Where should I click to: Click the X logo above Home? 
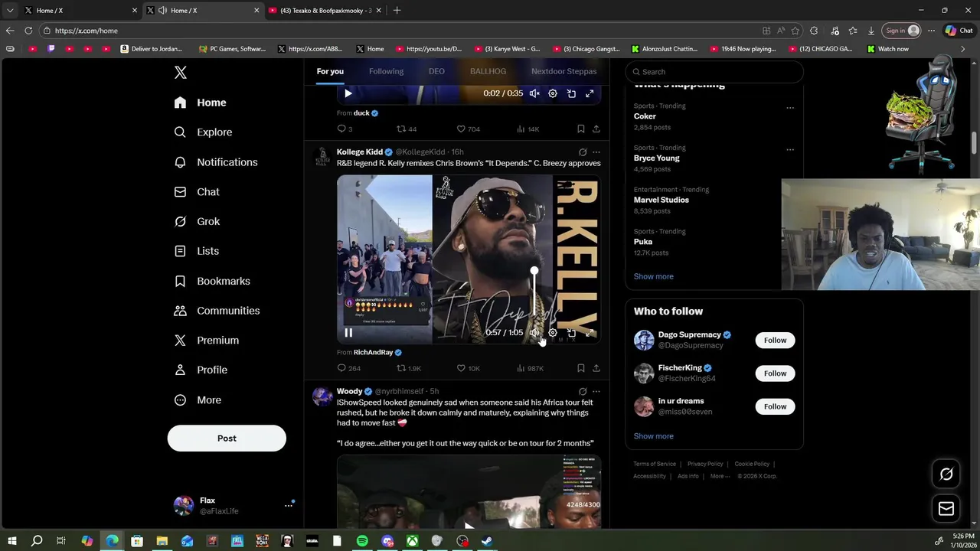tap(181, 73)
